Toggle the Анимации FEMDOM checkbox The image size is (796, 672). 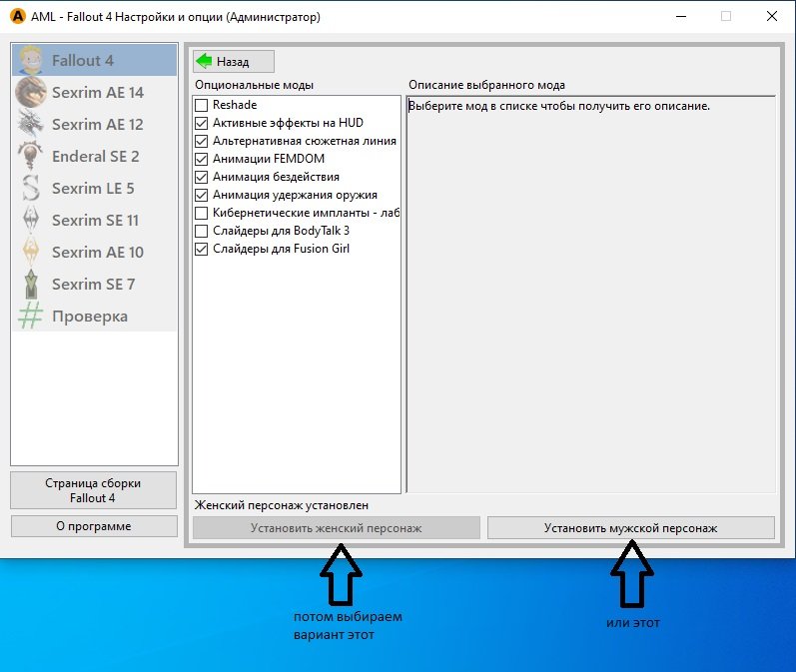[202, 159]
